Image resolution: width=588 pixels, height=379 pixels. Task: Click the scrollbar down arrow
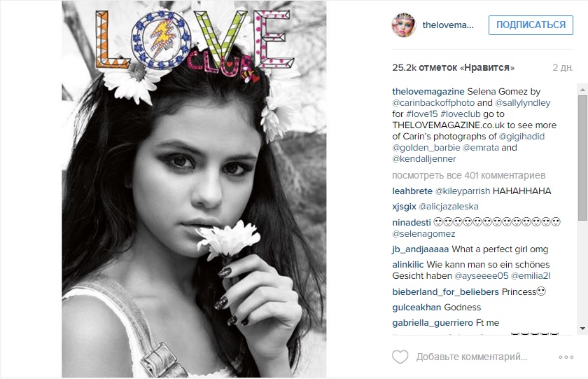click(x=582, y=329)
